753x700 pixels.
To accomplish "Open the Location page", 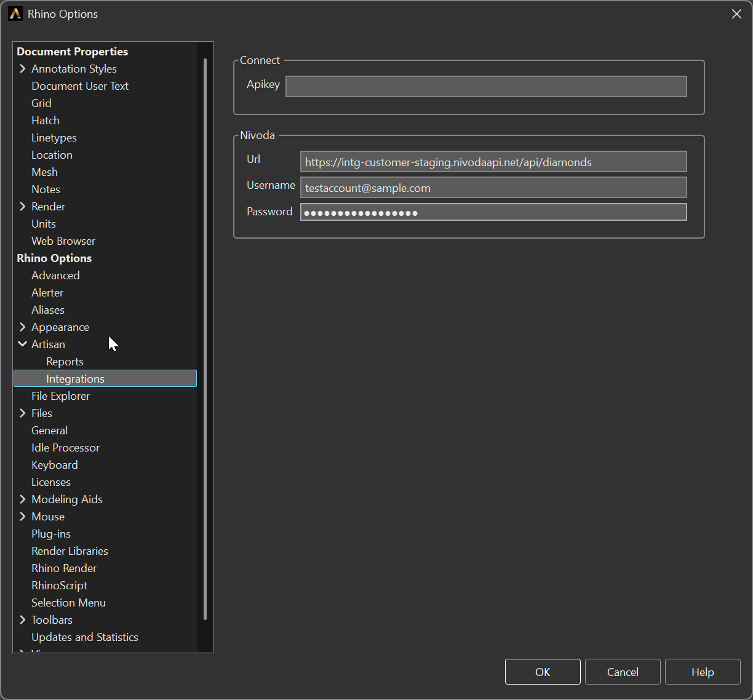I will click(x=52, y=154).
